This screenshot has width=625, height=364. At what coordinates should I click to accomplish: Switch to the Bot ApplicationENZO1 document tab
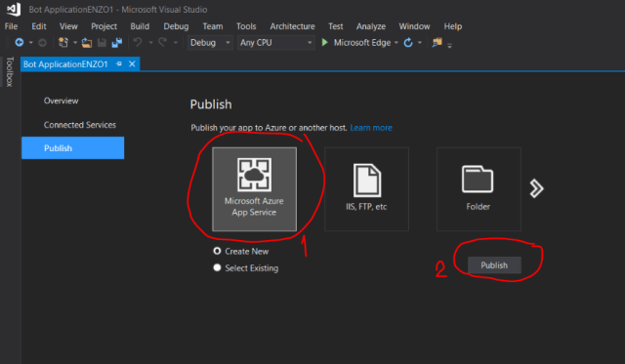coord(65,64)
